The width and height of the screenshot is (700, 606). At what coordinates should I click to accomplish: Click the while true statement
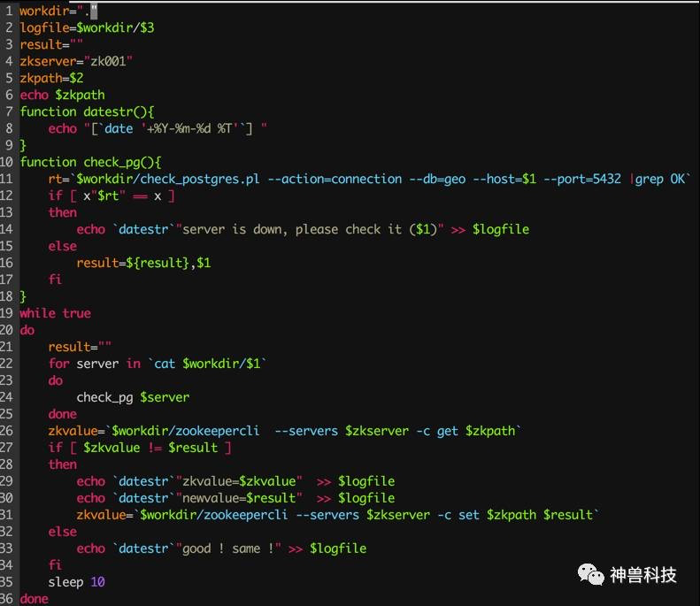coord(56,313)
